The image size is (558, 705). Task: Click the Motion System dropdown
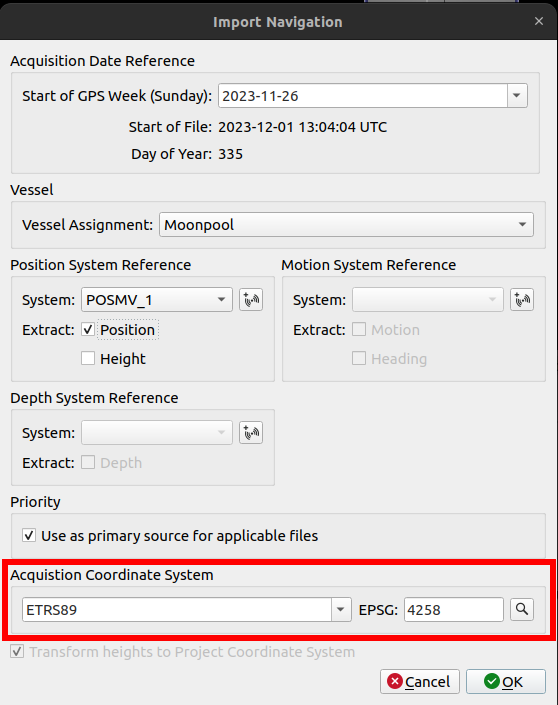click(x=428, y=299)
